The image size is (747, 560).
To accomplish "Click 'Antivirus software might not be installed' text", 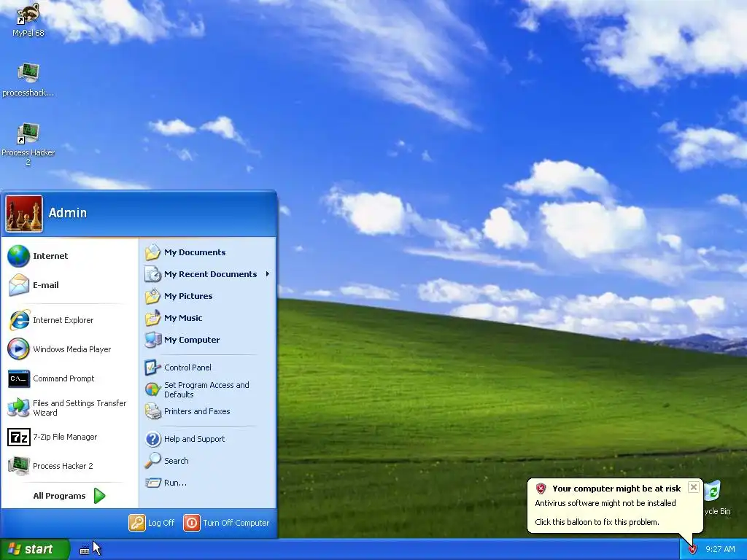I will pos(605,503).
